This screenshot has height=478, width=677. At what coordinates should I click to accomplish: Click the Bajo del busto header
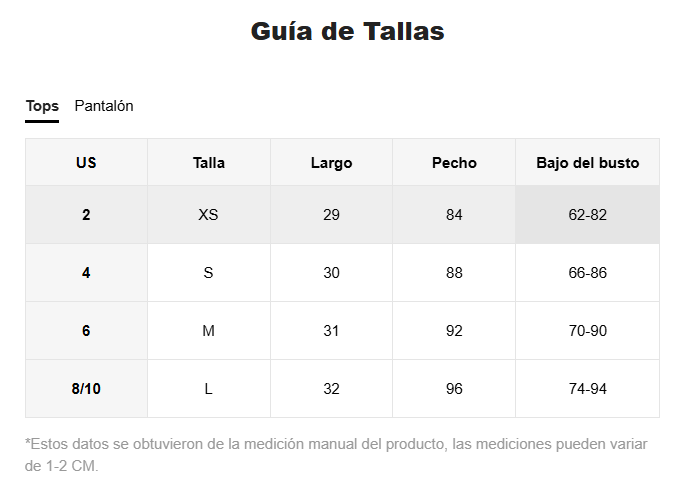pyautogui.click(x=587, y=163)
